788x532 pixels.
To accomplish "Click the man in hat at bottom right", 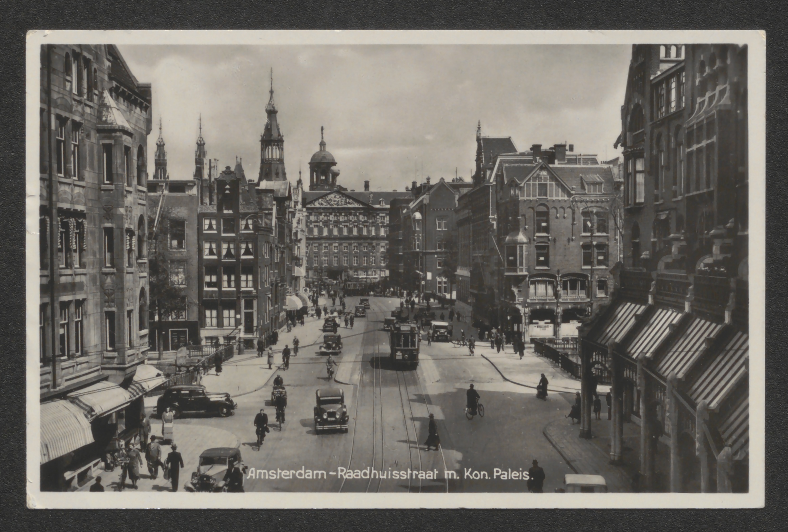I will coord(536,476).
